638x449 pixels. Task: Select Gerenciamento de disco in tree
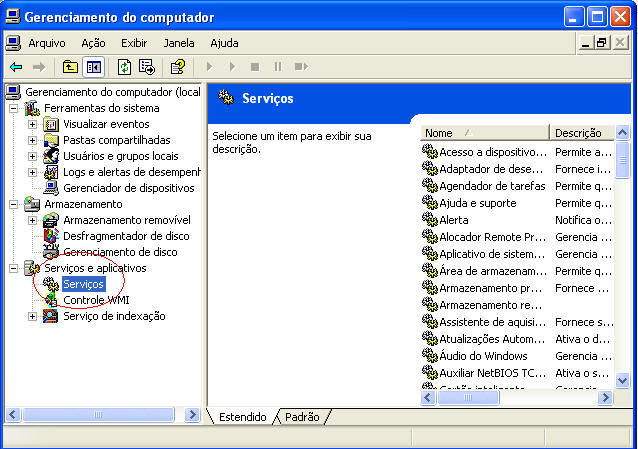(120, 252)
